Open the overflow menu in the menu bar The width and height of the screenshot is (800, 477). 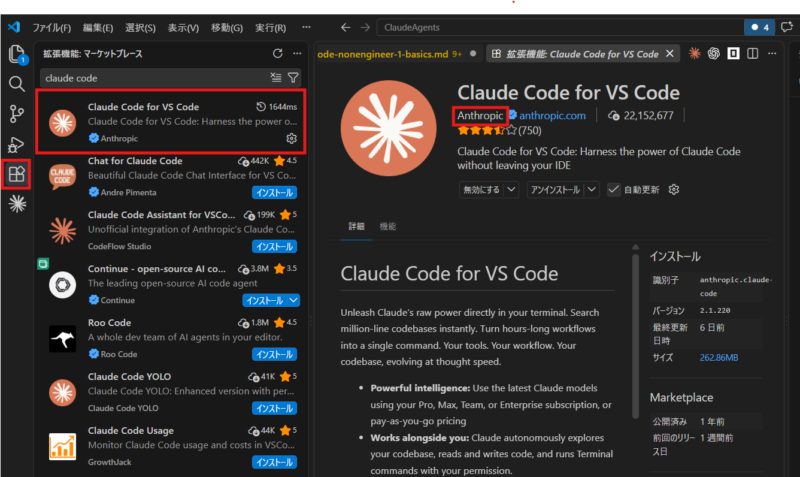306,27
